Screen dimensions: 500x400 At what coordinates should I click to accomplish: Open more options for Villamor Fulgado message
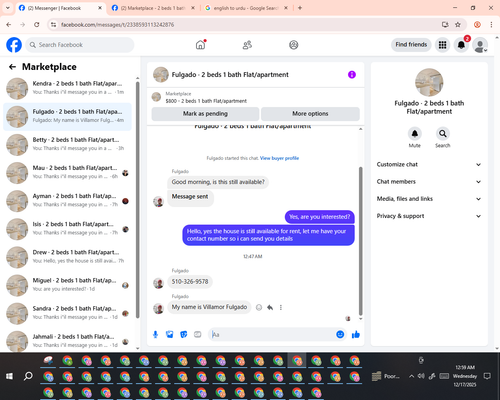click(x=281, y=307)
